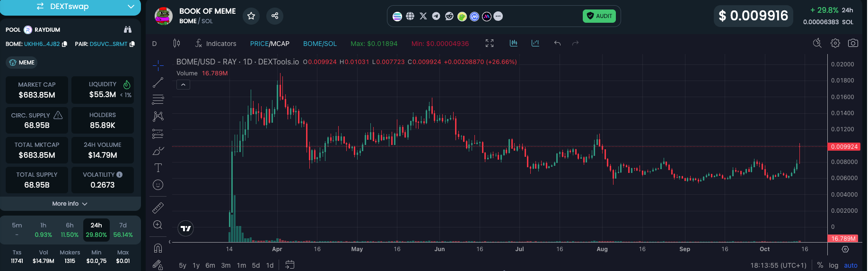This screenshot has height=271, width=868.
Task: Open the token website globe icon
Action: pyautogui.click(x=410, y=16)
